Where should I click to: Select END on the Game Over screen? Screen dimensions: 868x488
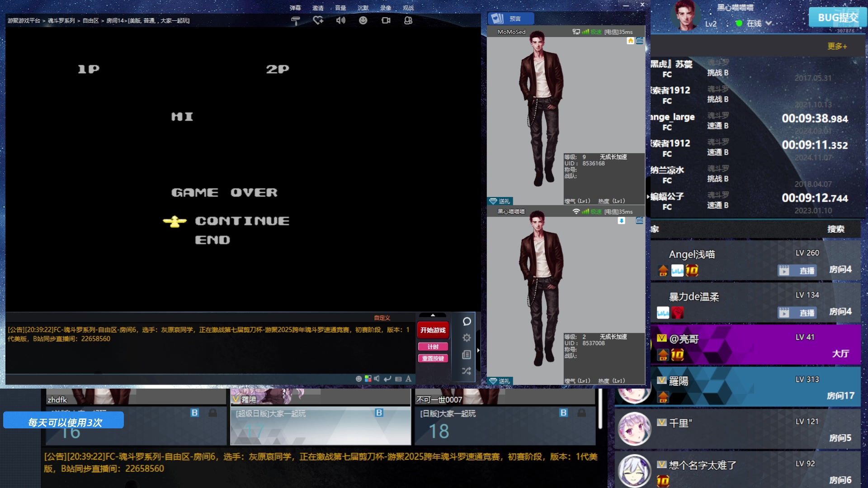212,240
